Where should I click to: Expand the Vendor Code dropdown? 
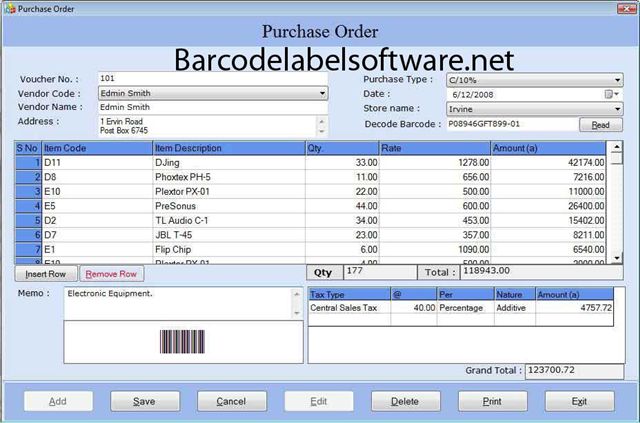pos(322,94)
